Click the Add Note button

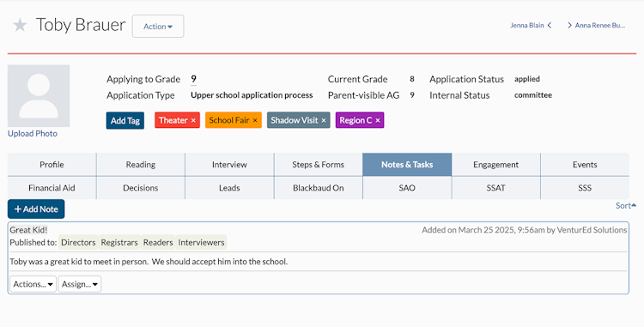click(x=36, y=209)
